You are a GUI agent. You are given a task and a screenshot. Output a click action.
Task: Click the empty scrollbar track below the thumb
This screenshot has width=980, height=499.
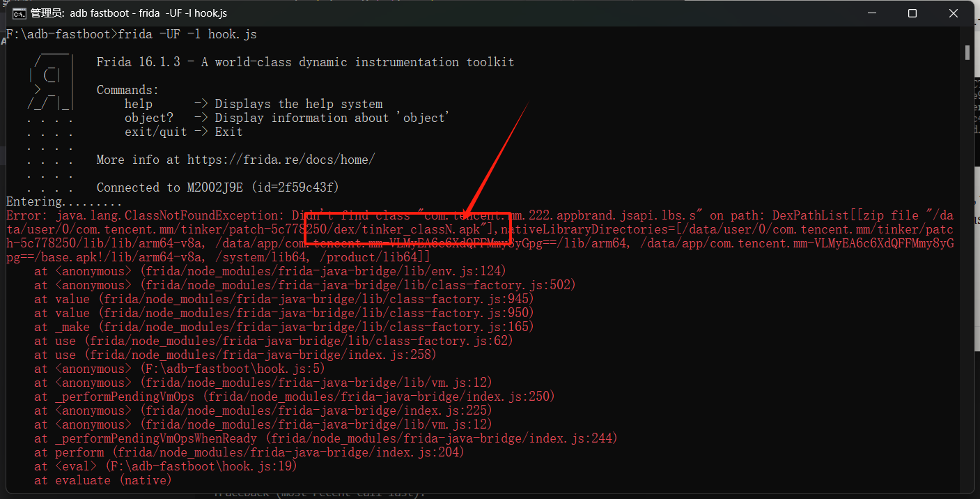tap(967, 279)
